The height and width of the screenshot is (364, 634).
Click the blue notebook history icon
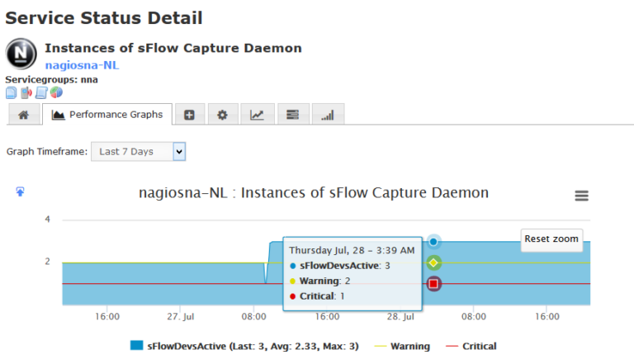click(x=41, y=92)
